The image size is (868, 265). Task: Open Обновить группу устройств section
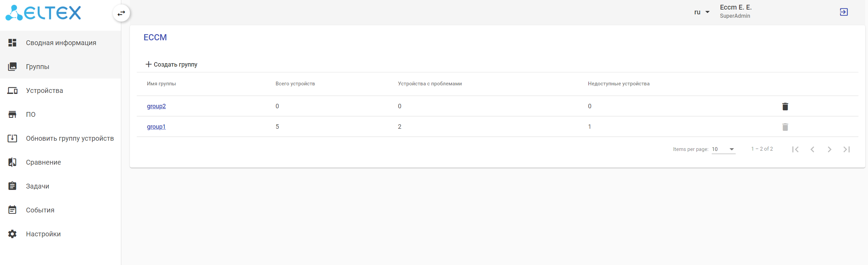pos(70,138)
